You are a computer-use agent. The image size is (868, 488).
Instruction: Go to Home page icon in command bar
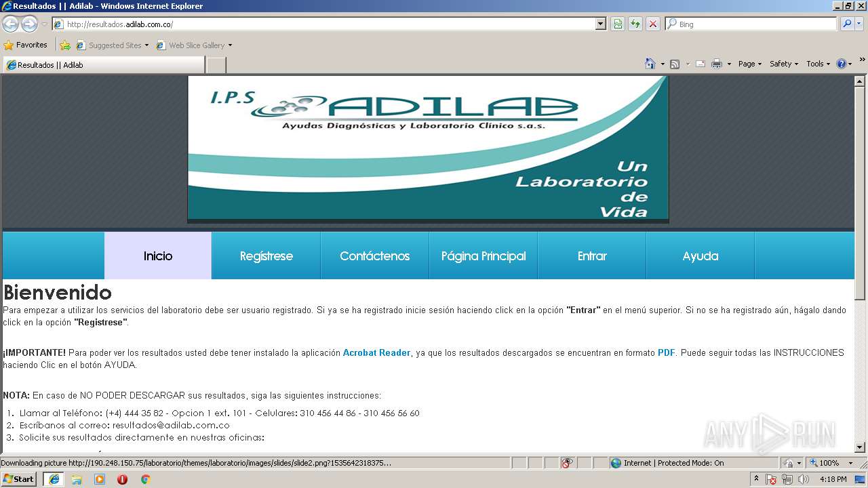(x=650, y=64)
